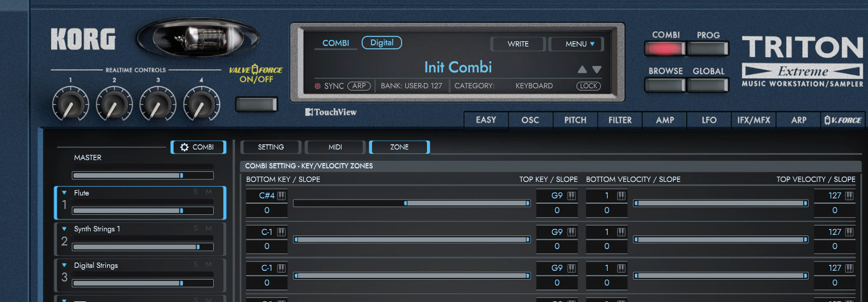Open the OSC tab
The image size is (868, 302).
click(531, 120)
